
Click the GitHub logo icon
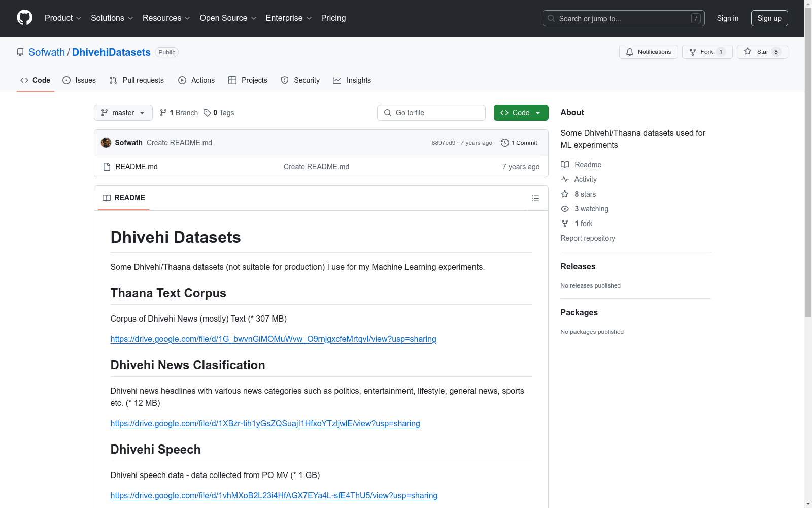[24, 18]
